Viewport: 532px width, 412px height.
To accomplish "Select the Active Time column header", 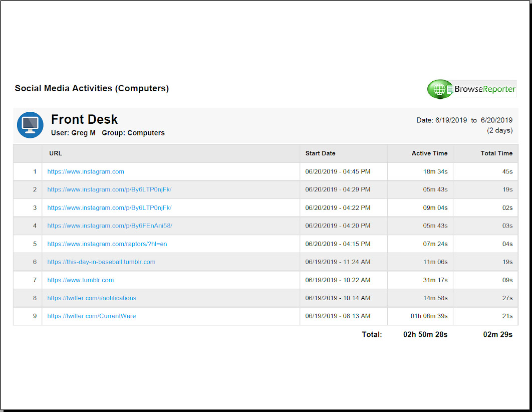I will (x=429, y=153).
